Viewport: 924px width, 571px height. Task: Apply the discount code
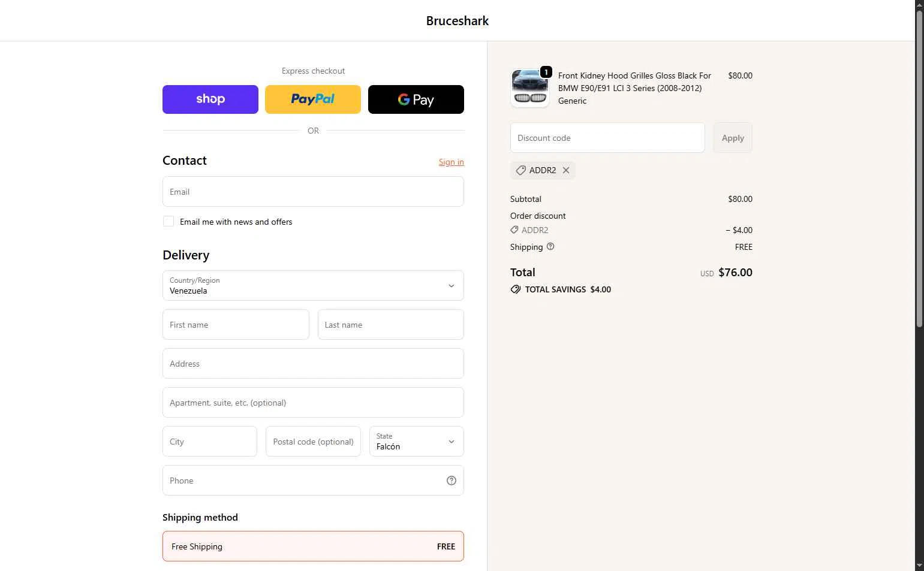tap(733, 138)
